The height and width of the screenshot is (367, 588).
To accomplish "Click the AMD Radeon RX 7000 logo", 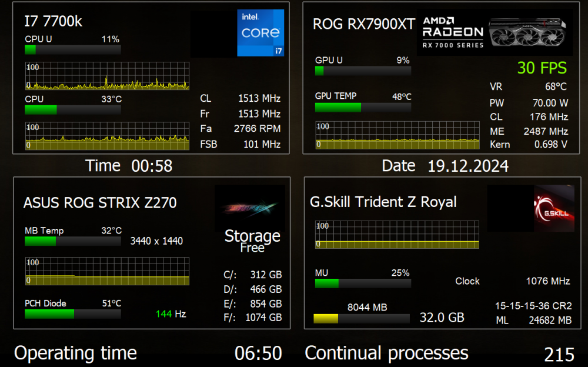I will pyautogui.click(x=453, y=32).
